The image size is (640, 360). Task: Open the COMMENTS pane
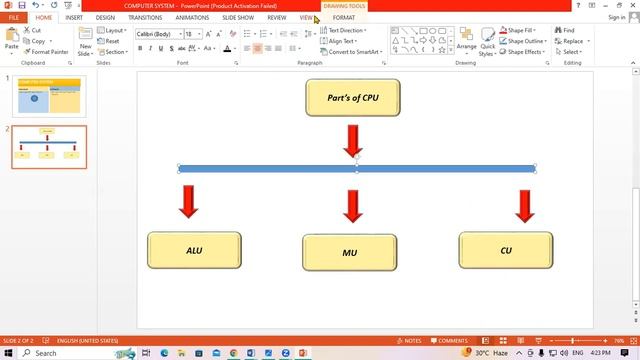449,341
